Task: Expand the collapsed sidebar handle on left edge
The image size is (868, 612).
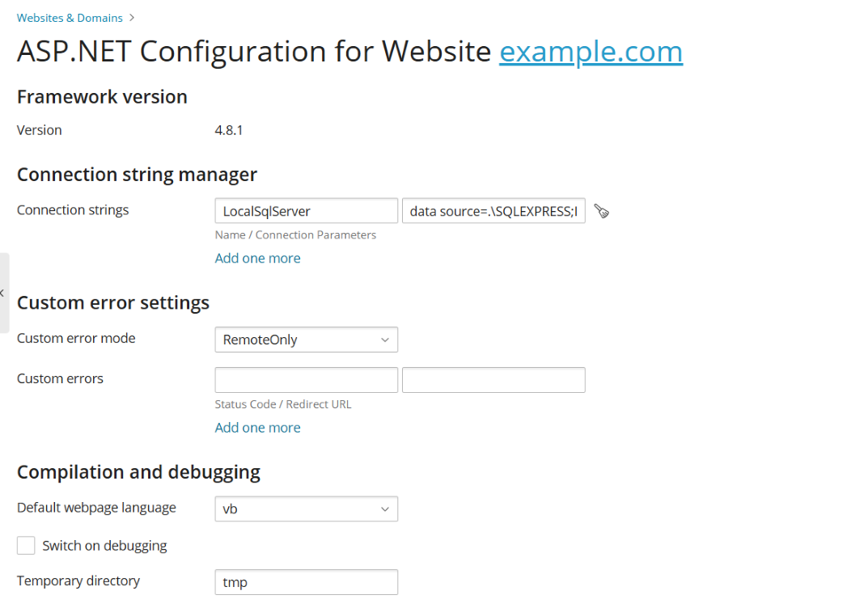Action: (4, 293)
